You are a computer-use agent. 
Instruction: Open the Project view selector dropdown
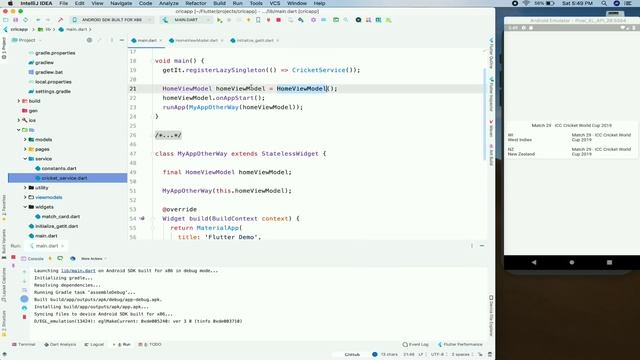[26, 40]
